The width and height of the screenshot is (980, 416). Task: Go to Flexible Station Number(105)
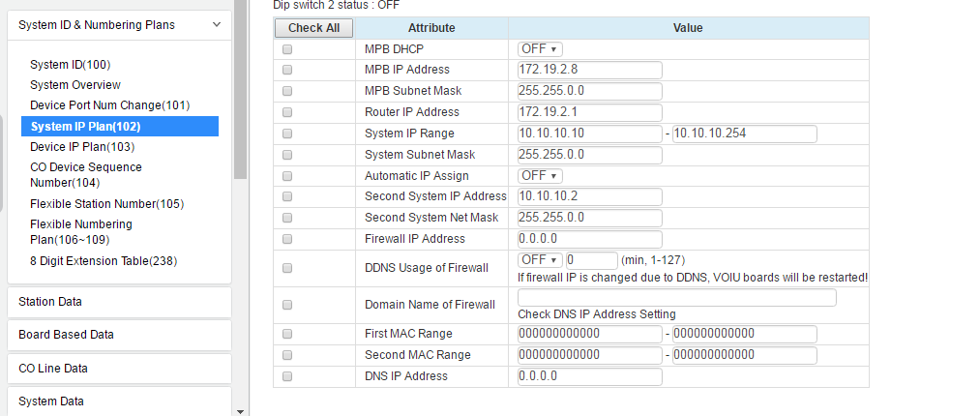(106, 204)
